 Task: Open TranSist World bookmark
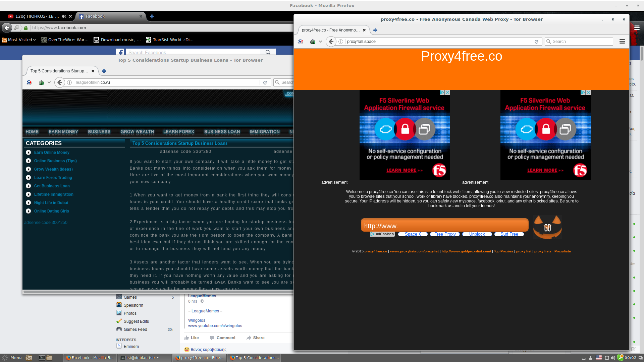170,40
